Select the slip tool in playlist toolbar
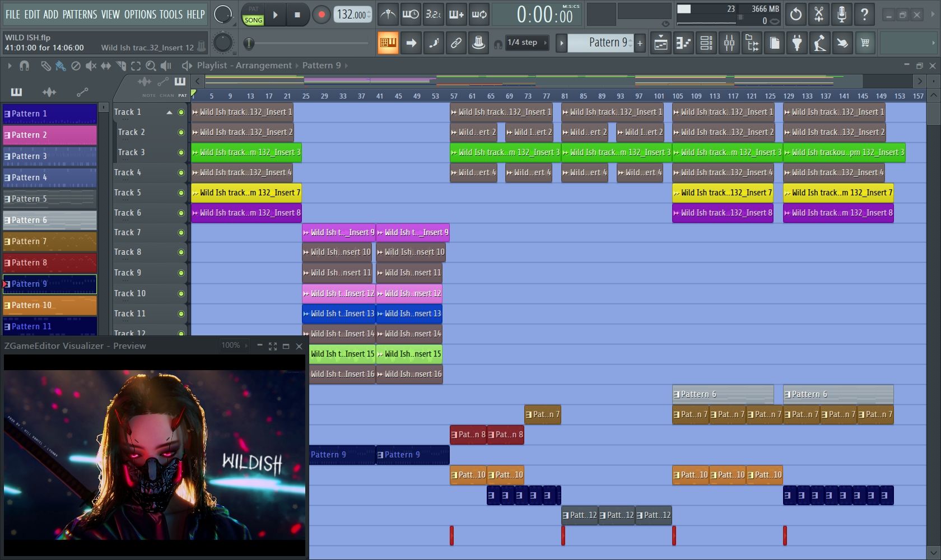The height and width of the screenshot is (560, 941). click(x=106, y=66)
